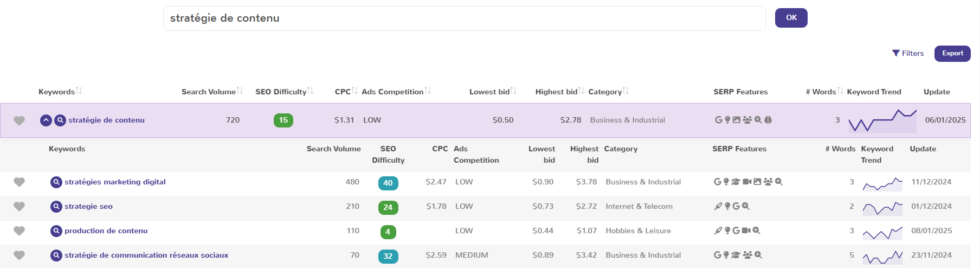Sort by Highest bid top header
Screen dimensions: 980x268
tap(560, 92)
